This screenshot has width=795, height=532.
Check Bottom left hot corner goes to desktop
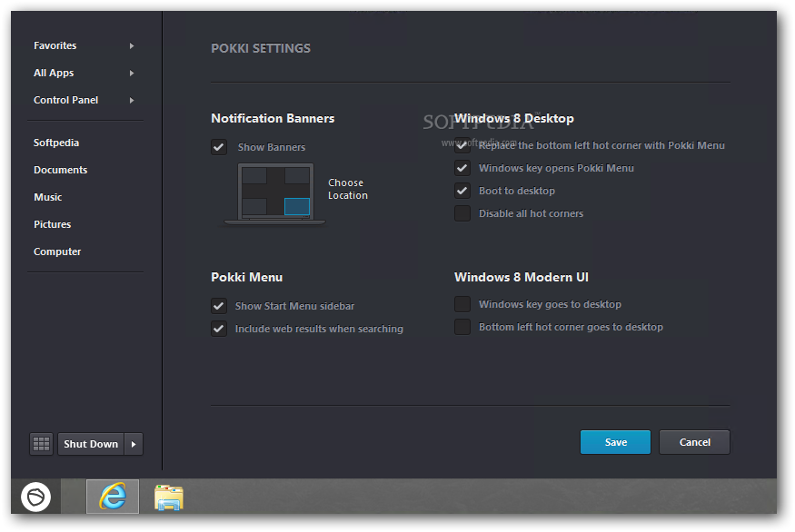[462, 327]
